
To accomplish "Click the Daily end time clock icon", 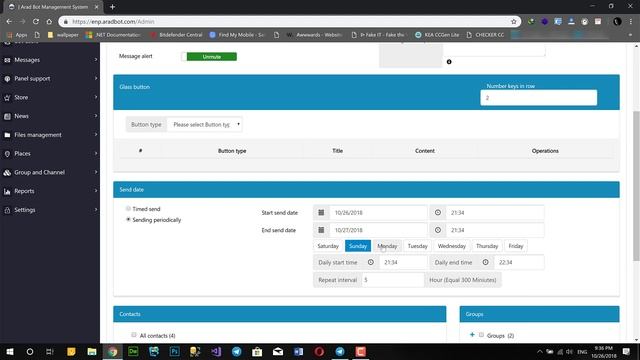I will tap(485, 262).
